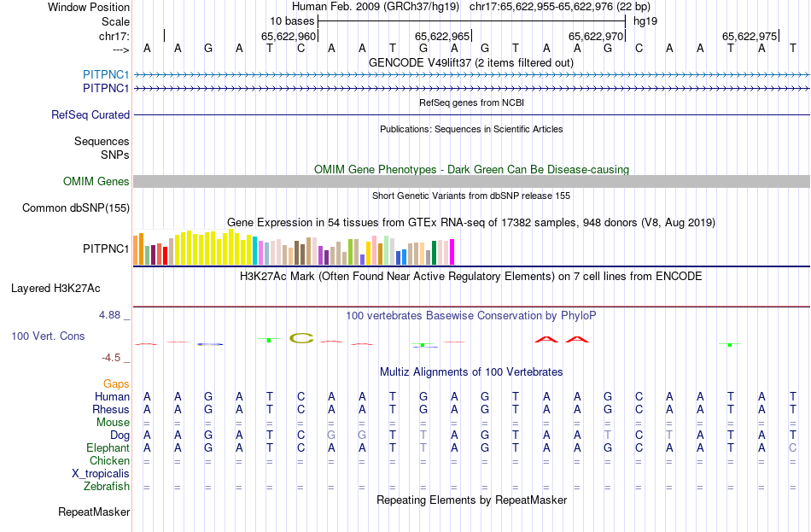Image resolution: width=811 pixels, height=532 pixels.
Task: Click the 'hg19' label next to scale bar
Action: 645,21
